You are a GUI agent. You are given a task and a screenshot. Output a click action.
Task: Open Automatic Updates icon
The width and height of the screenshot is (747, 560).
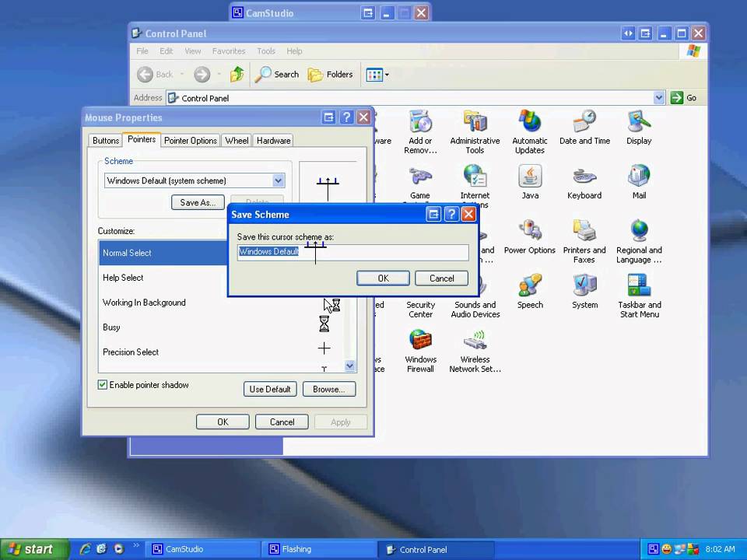(x=530, y=131)
